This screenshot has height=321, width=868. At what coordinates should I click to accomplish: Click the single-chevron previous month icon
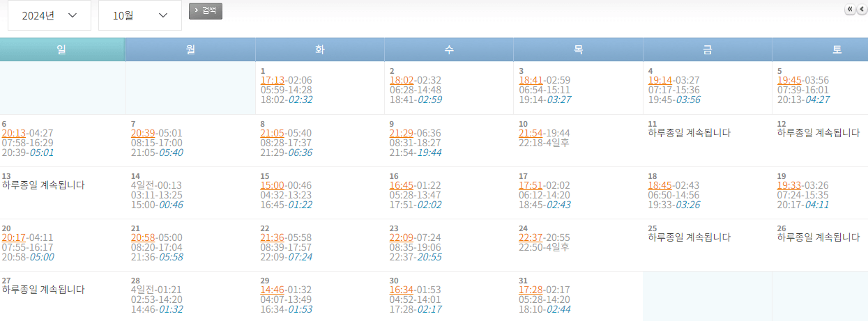pos(862,9)
